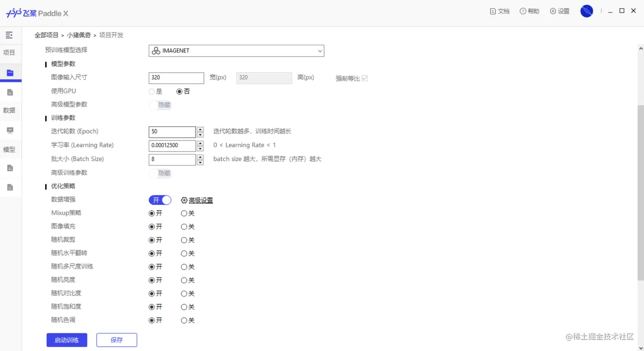Select 关 for Mixup策略
This screenshot has height=351, width=644.
tap(184, 213)
